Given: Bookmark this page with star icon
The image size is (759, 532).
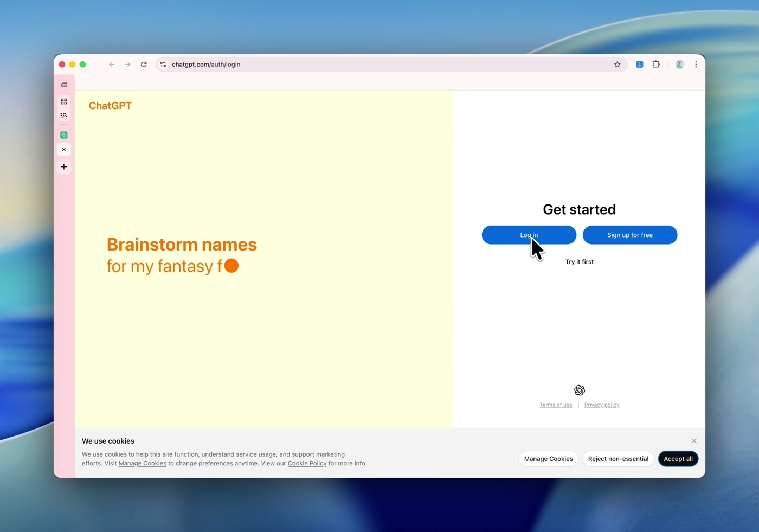Looking at the screenshot, I should click(617, 65).
